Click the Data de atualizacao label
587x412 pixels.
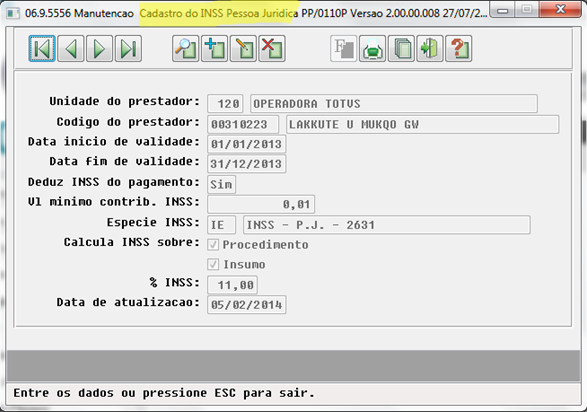click(x=128, y=302)
